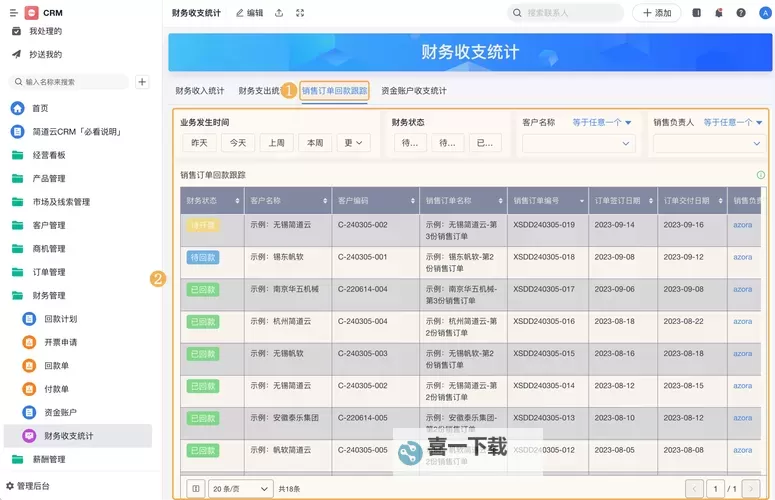Viewport: 775px width, 500px height.
Task: Select the 销售订单回款跟踪 tab
Action: point(335,91)
